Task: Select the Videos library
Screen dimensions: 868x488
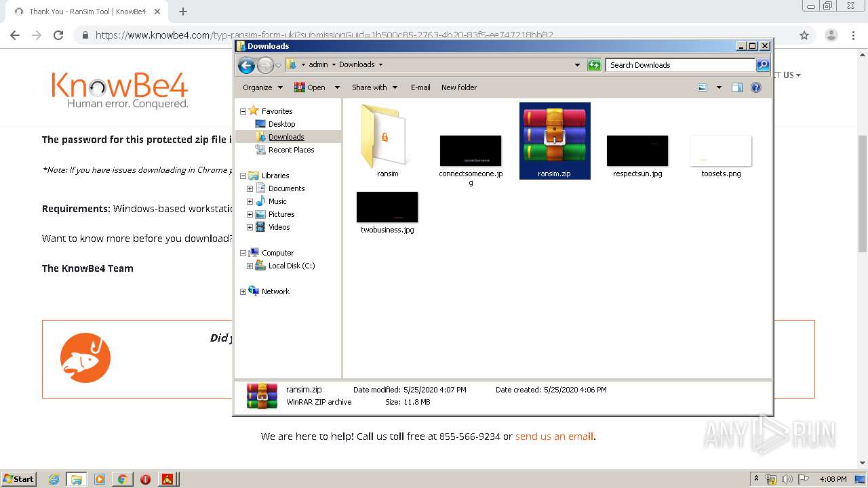Action: pyautogui.click(x=279, y=227)
